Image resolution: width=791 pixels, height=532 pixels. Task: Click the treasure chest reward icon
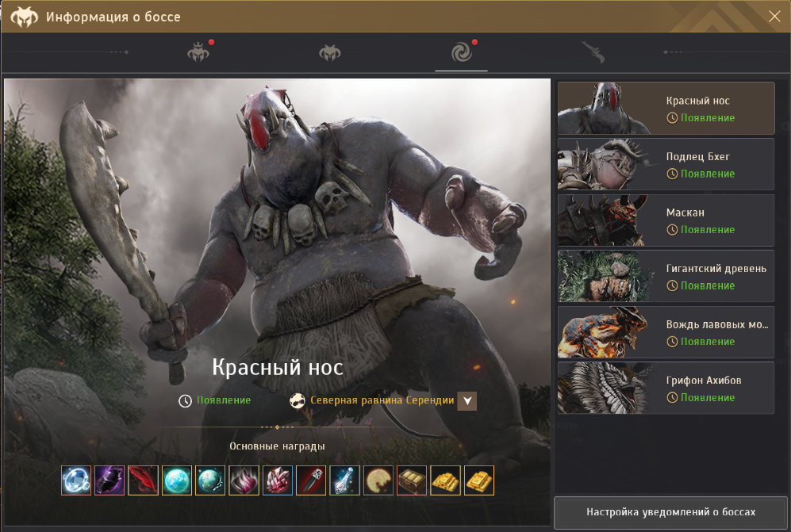[412, 480]
